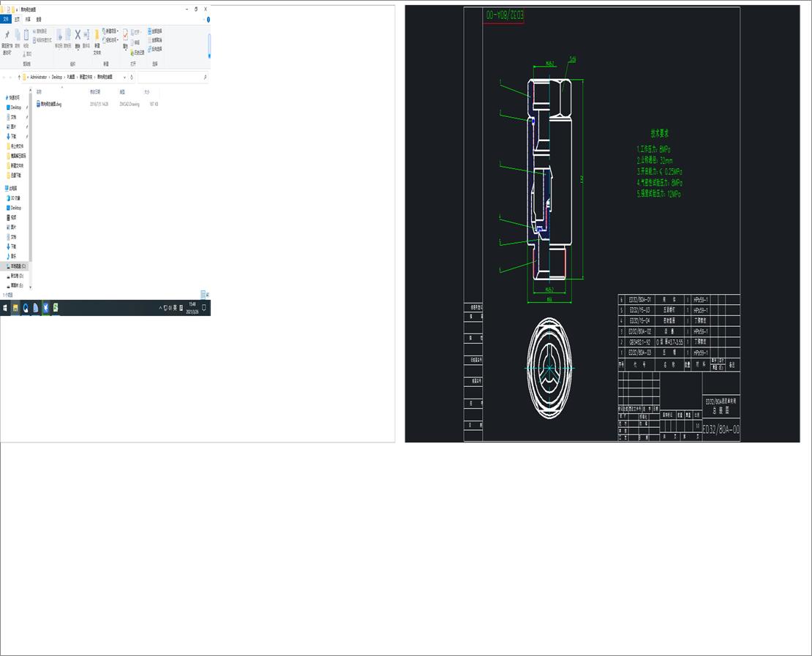
Task: Click the Up one level arrow button
Action: pyautogui.click(x=19, y=77)
